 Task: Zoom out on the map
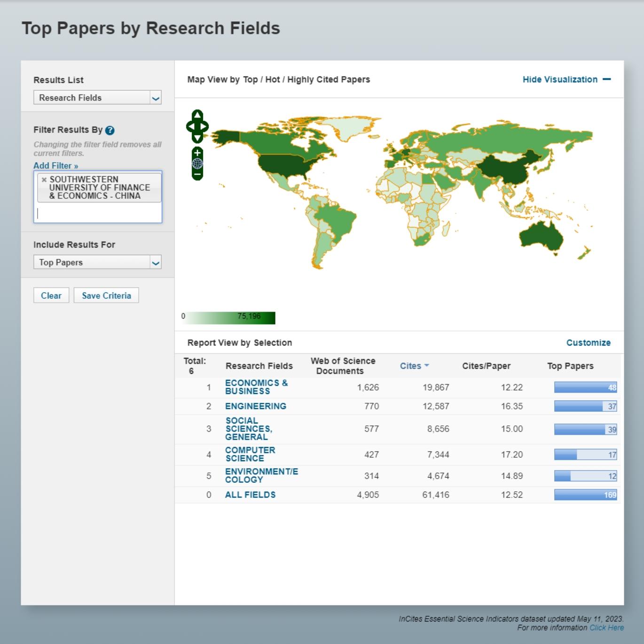point(197,174)
